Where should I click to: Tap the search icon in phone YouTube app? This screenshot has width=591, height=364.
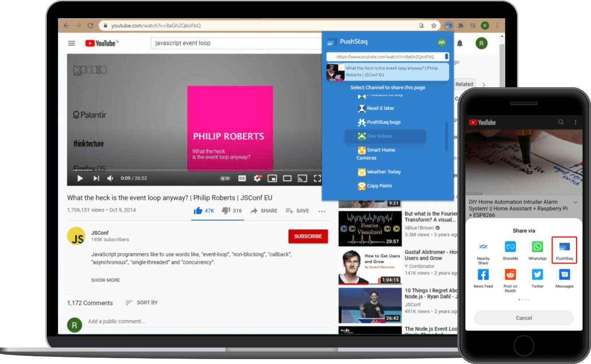(561, 122)
